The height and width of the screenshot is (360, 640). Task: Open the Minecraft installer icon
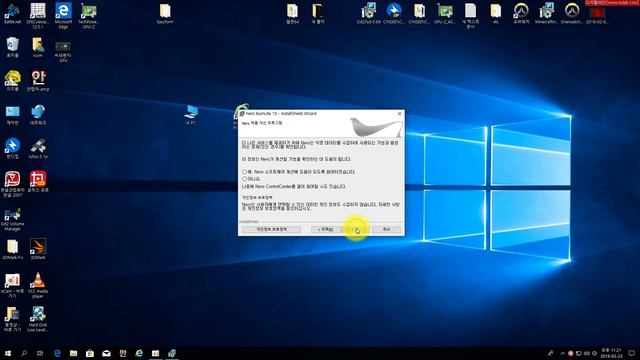click(x=546, y=13)
